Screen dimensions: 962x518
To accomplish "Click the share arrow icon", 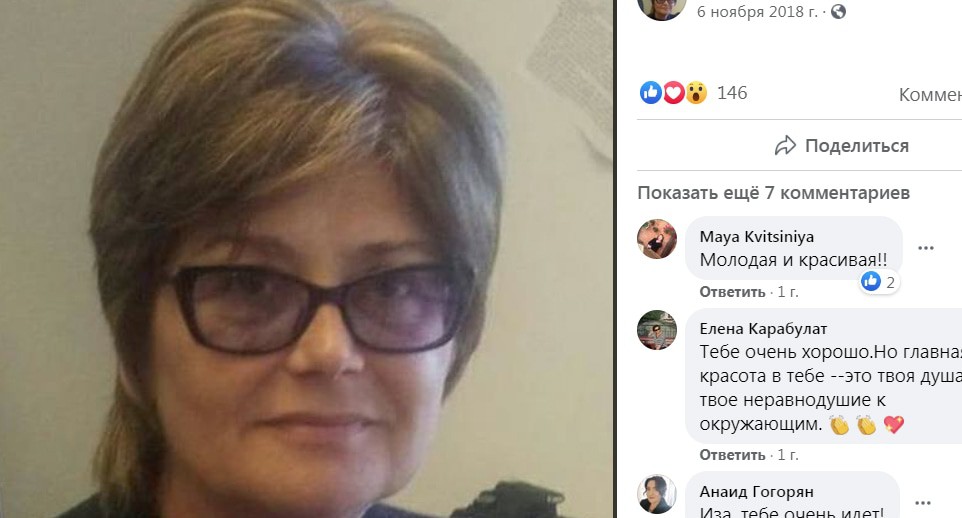I will (785, 145).
